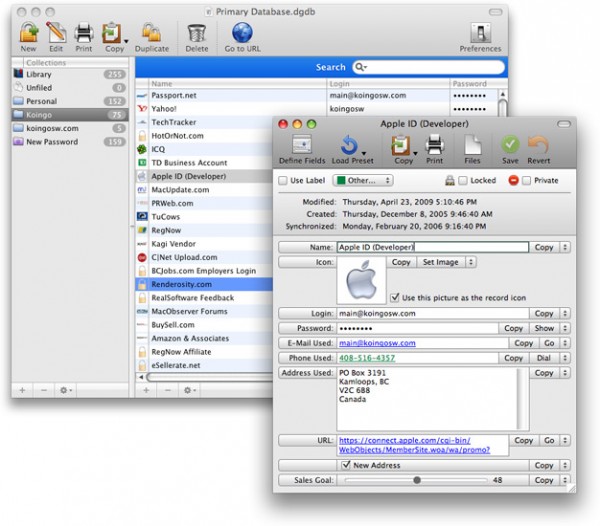Click the Define Fields icon

(302, 146)
